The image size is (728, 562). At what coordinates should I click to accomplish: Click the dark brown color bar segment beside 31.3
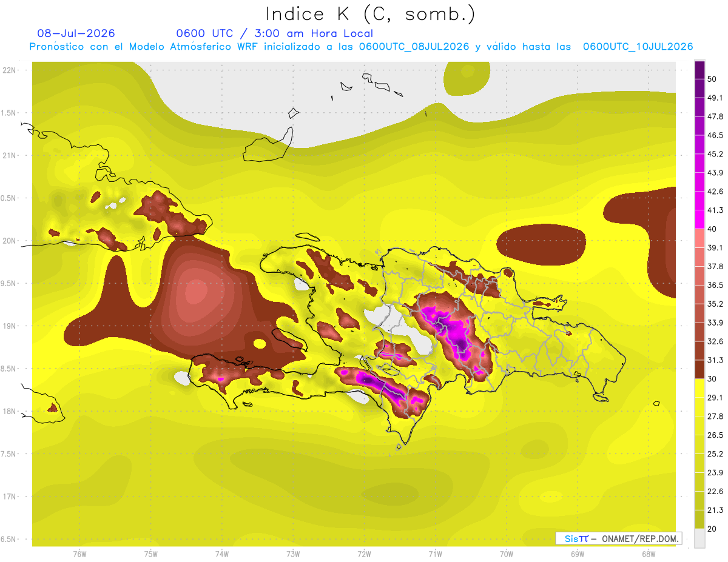(x=699, y=369)
